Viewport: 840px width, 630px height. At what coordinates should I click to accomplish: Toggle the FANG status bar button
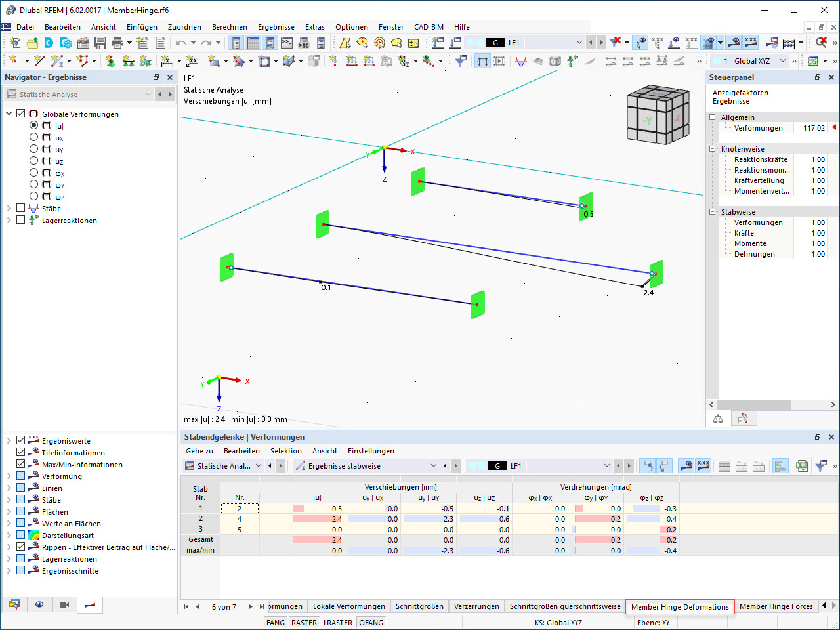pyautogui.click(x=276, y=623)
